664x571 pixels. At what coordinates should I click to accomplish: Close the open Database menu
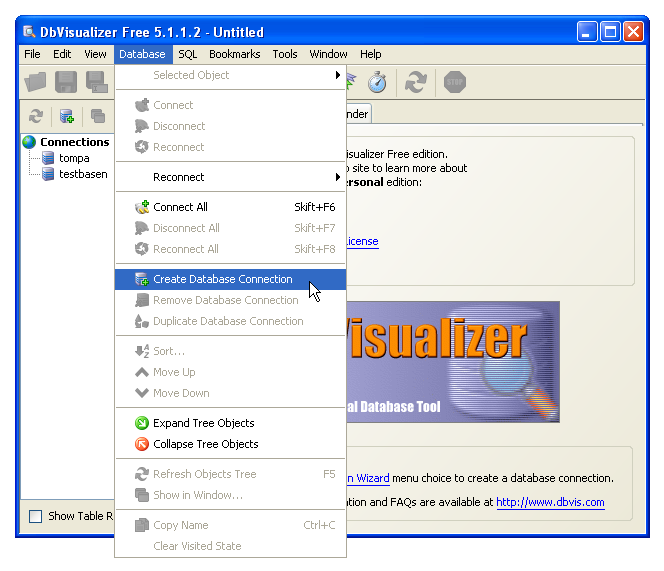(x=142, y=54)
